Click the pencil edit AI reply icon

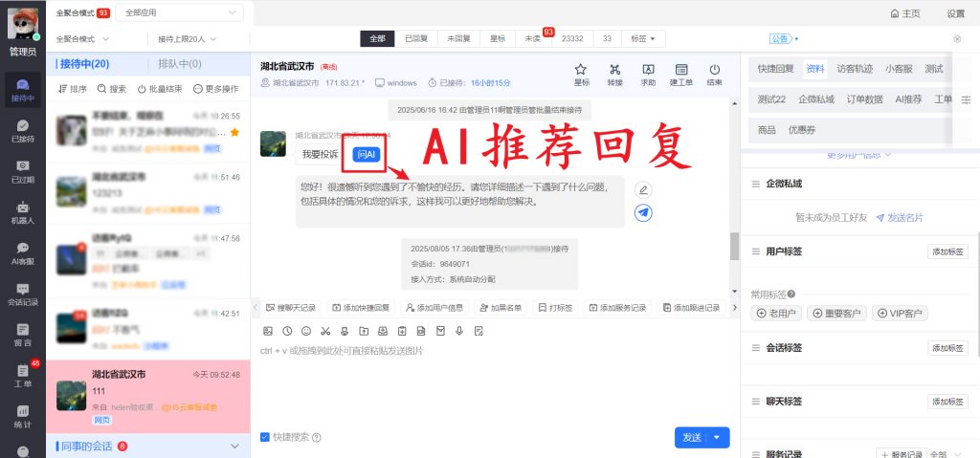644,189
